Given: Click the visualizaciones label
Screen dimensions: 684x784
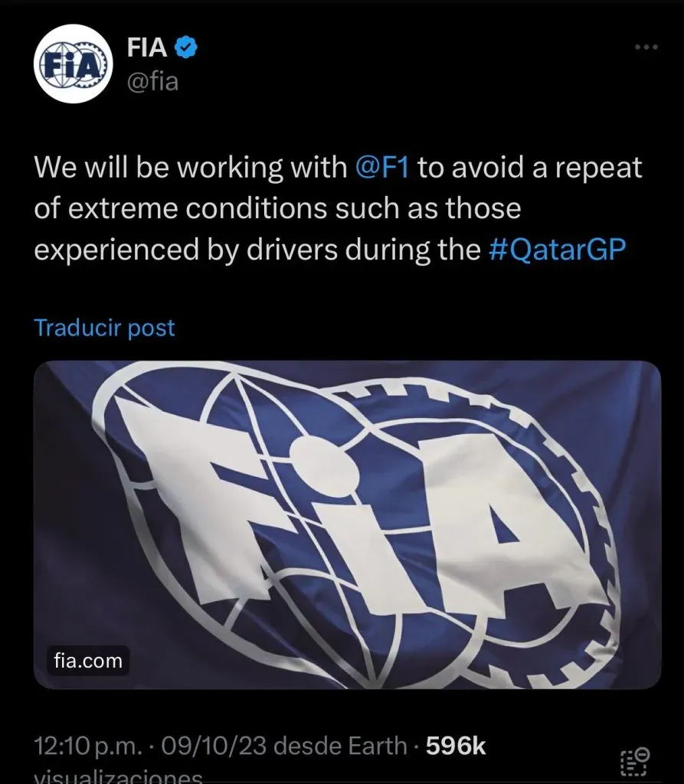Looking at the screenshot, I should pyautogui.click(x=118, y=776).
